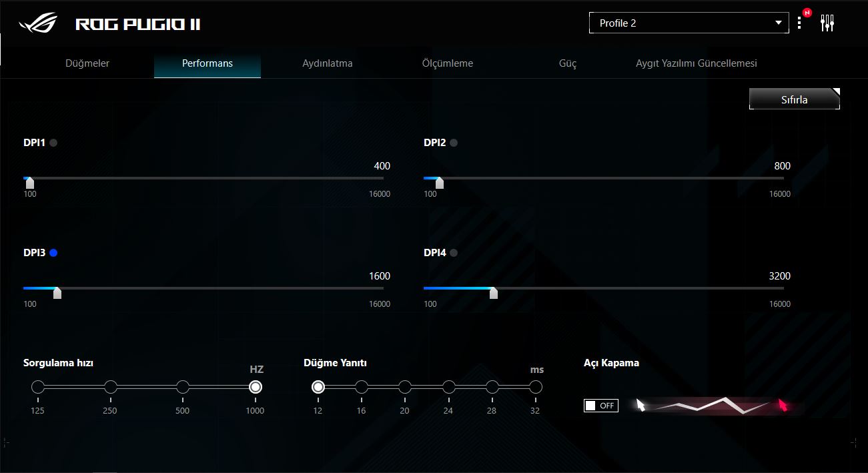Click the Sıfırla reset button
Screen dimensions: 868x473
click(795, 99)
